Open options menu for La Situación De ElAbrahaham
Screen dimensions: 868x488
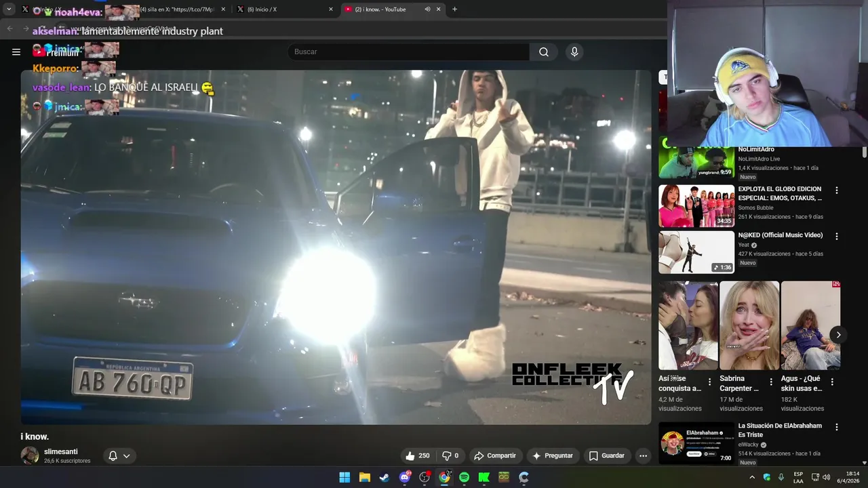point(837,427)
